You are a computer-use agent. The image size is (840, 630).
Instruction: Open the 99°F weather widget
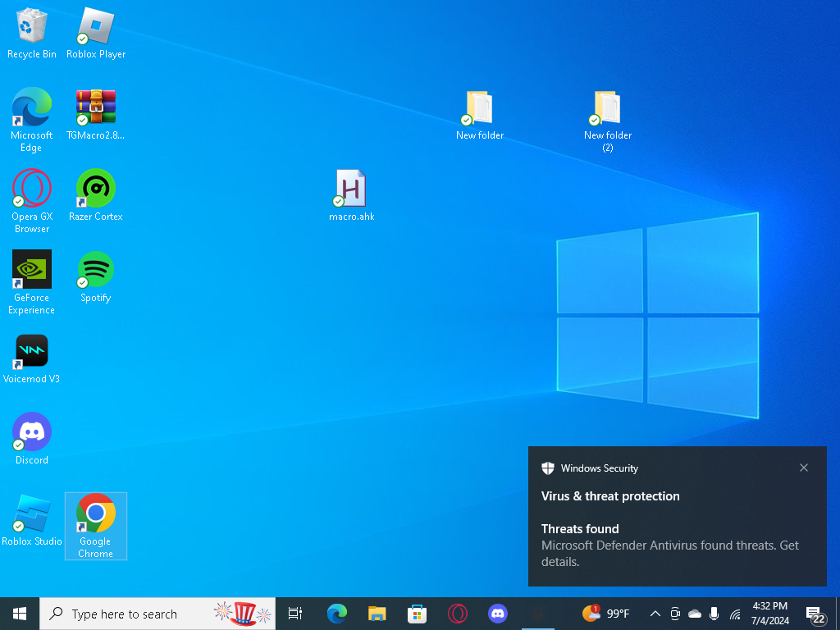[x=606, y=614]
